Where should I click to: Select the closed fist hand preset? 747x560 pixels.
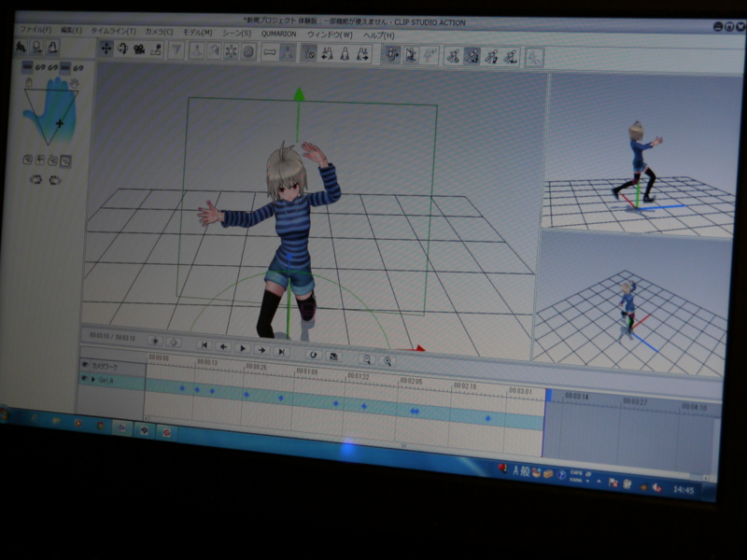tap(29, 83)
